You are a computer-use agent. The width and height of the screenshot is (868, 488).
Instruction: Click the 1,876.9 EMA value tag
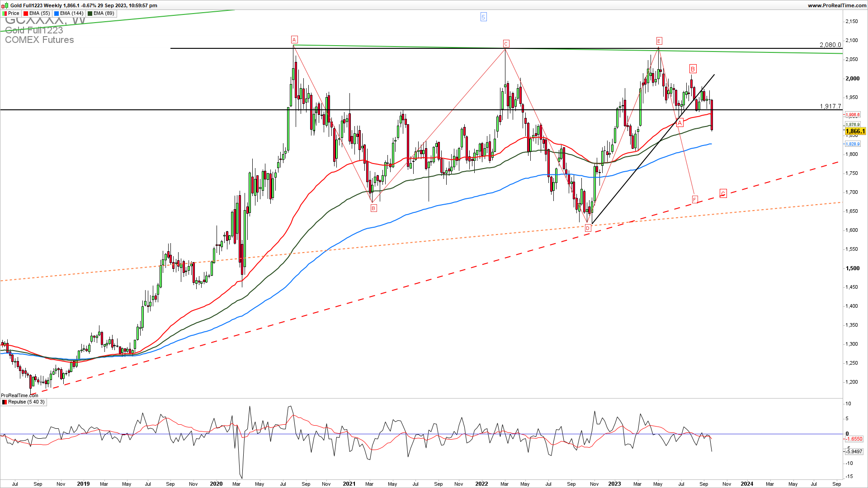853,125
